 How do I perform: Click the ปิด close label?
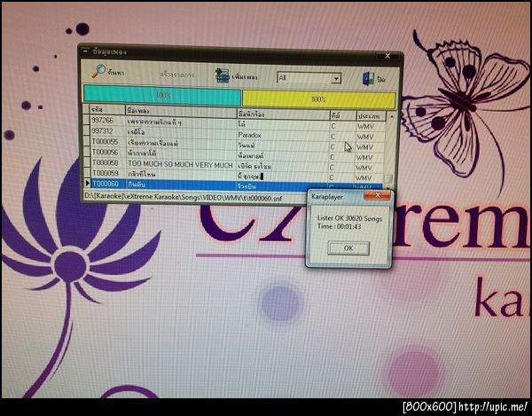(381, 80)
